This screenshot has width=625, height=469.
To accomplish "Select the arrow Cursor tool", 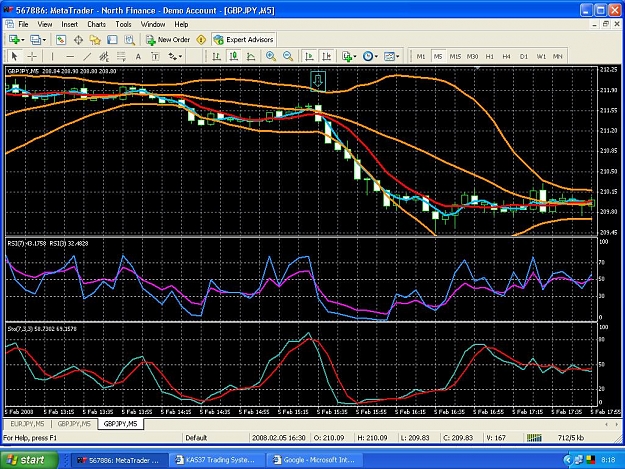I will click(x=14, y=57).
